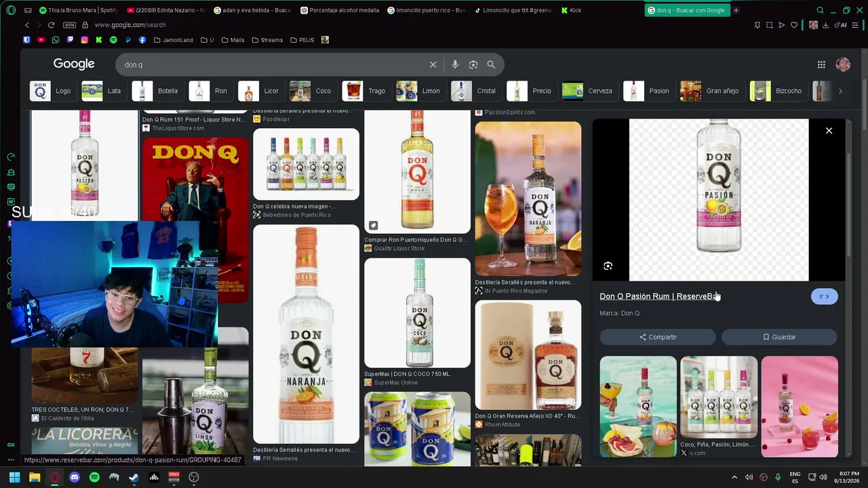
Task: Open the Google account avatar
Action: pos(843,64)
